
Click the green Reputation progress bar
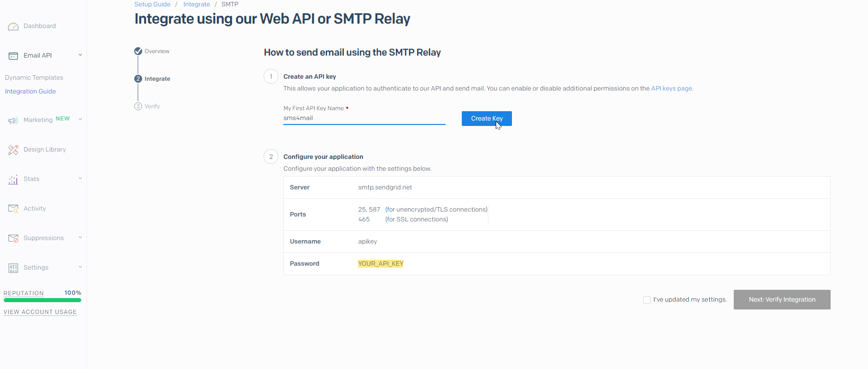point(42,300)
